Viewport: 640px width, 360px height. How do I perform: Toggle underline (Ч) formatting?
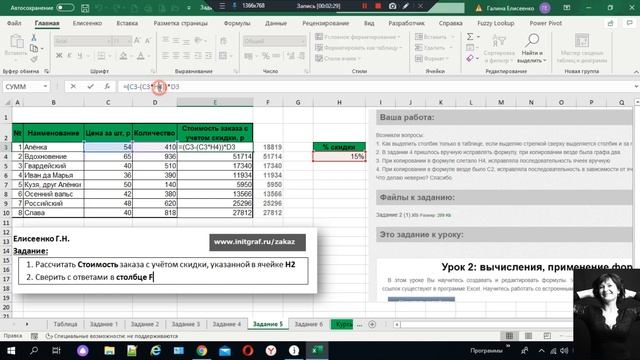pyautogui.click(x=80, y=56)
